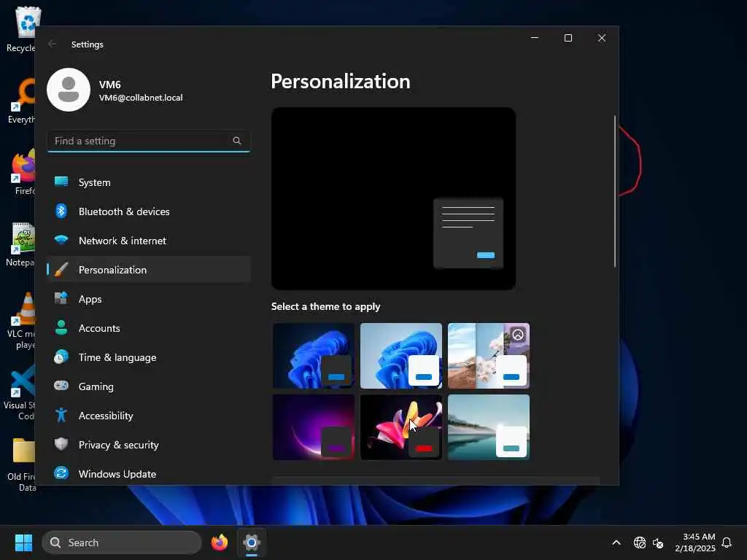Click the System monitor icon

pos(61,182)
